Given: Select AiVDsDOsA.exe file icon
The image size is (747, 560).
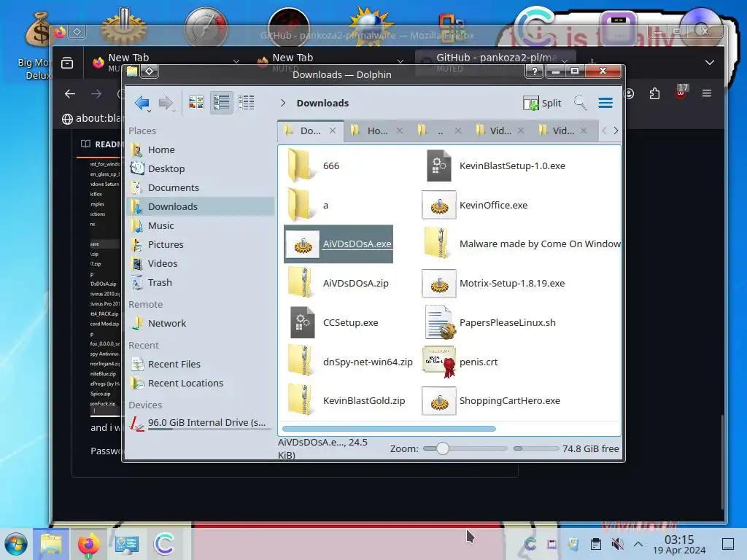Looking at the screenshot, I should point(303,244).
